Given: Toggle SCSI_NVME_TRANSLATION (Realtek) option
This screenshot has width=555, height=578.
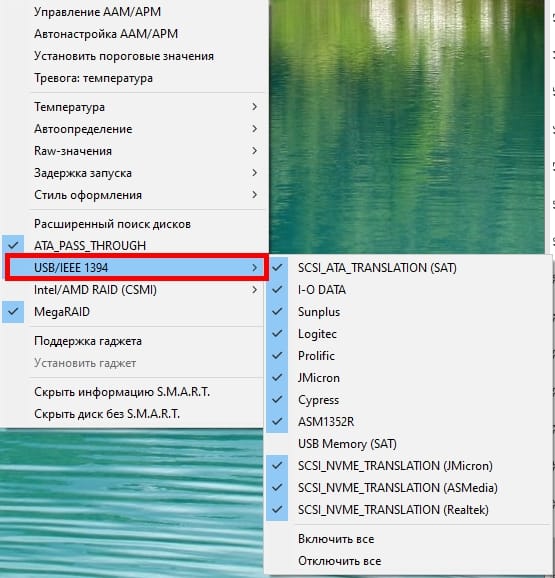Looking at the screenshot, I should click(408, 510).
